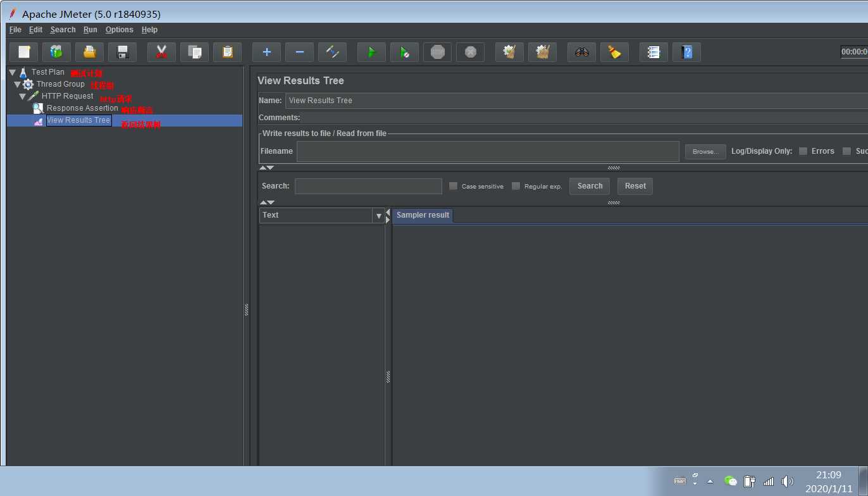Click the Search button beside Regular exp.
868x496 pixels.
[590, 186]
